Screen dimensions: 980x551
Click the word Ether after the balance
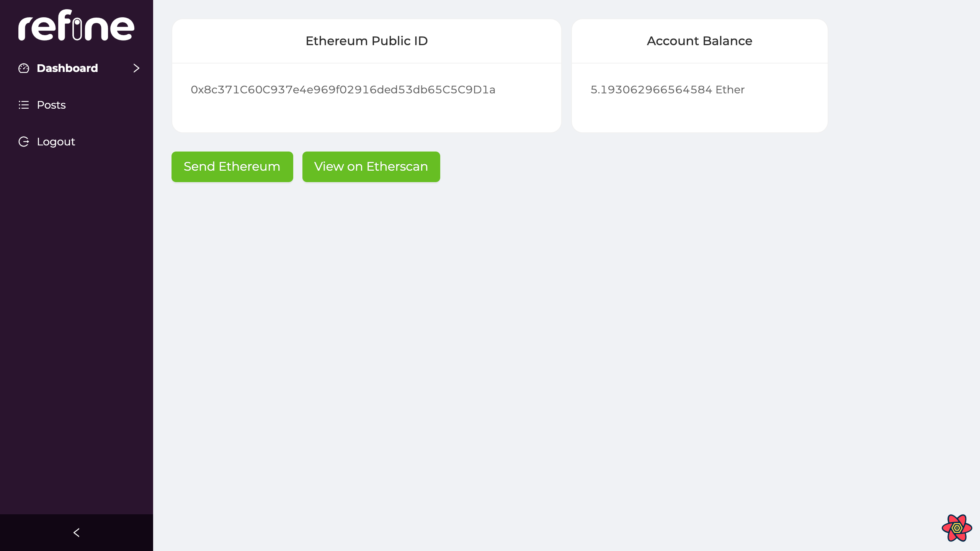(730, 90)
